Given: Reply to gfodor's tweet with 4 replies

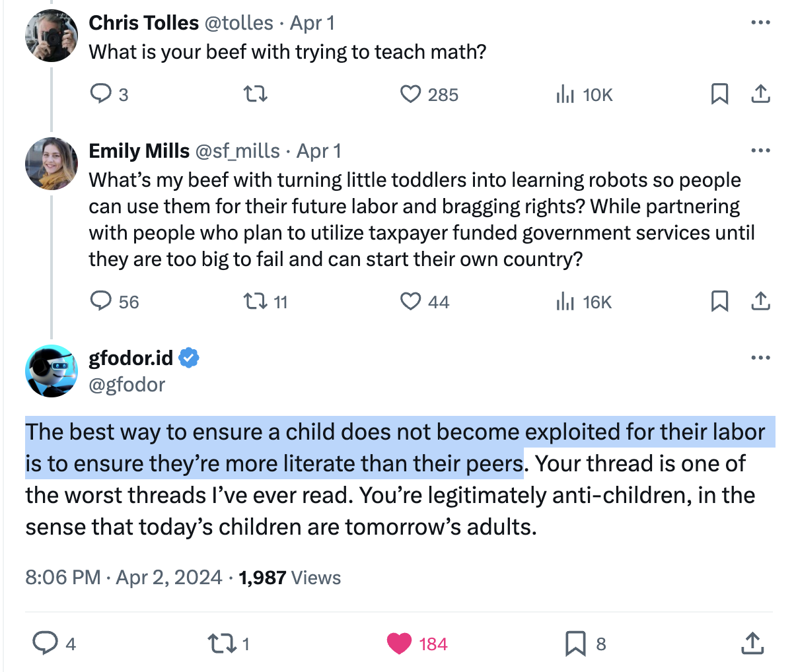Looking at the screenshot, I should coord(46,643).
